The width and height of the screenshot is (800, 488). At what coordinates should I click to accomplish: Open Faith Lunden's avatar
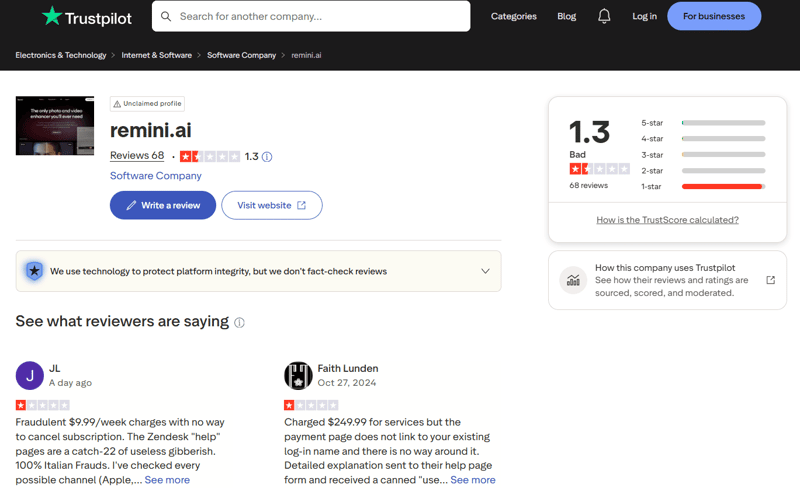tap(298, 376)
